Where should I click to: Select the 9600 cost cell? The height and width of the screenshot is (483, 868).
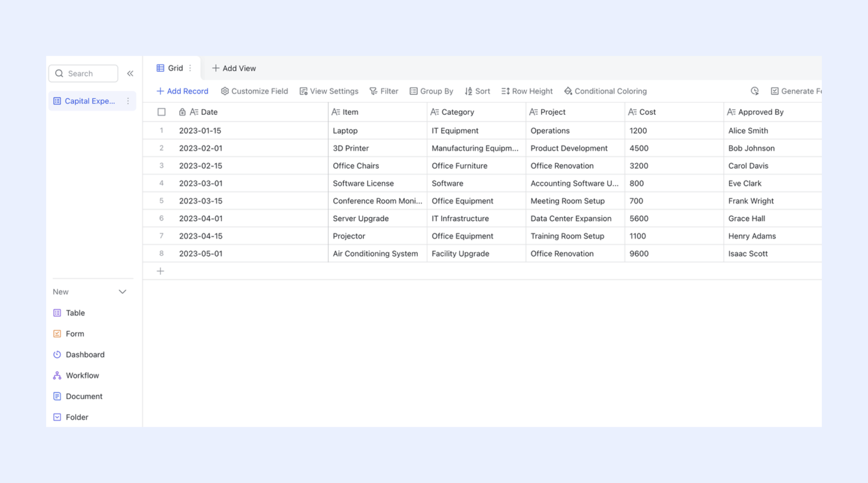coord(674,253)
